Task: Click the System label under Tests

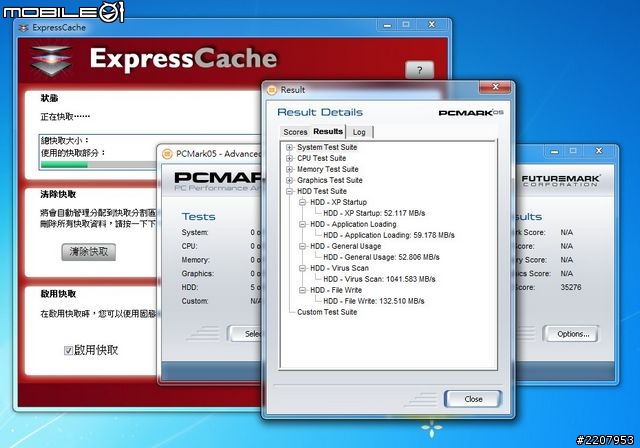Action: tap(195, 233)
